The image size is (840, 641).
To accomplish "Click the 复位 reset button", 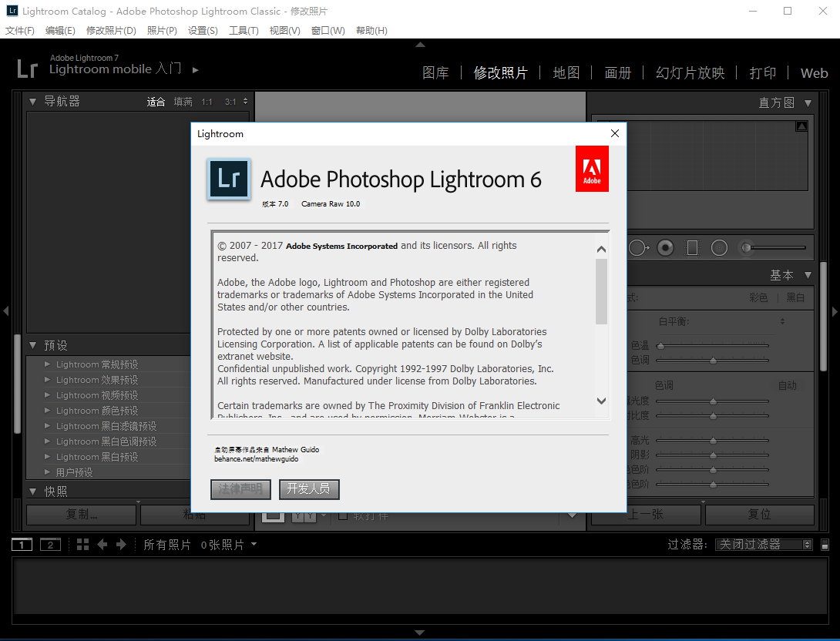I will 760,515.
